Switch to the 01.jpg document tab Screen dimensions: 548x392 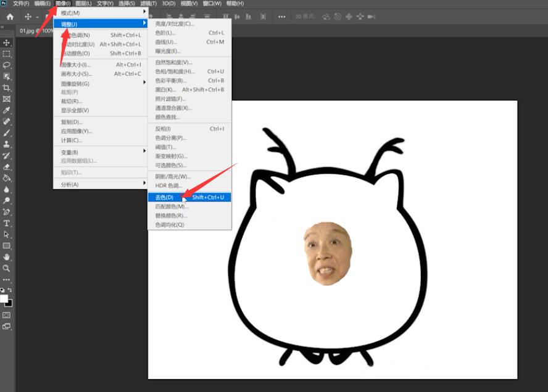click(35, 31)
